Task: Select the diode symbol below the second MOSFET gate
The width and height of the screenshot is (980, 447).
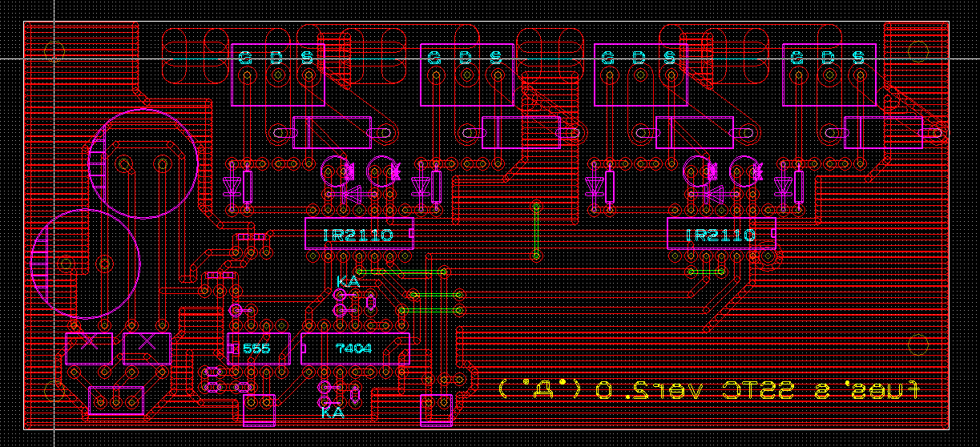Action: pos(420,187)
